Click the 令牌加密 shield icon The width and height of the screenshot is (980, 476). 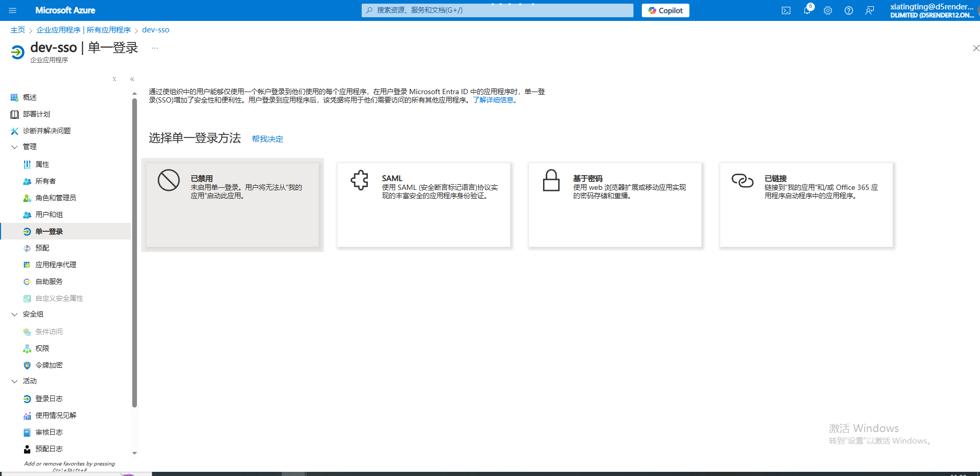[x=27, y=366]
